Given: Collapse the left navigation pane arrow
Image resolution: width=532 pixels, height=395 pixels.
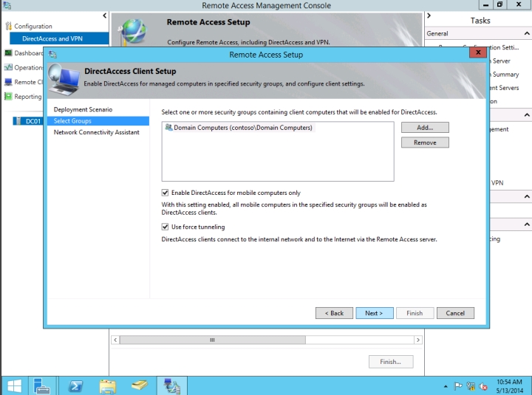Looking at the screenshot, I should (104, 16).
